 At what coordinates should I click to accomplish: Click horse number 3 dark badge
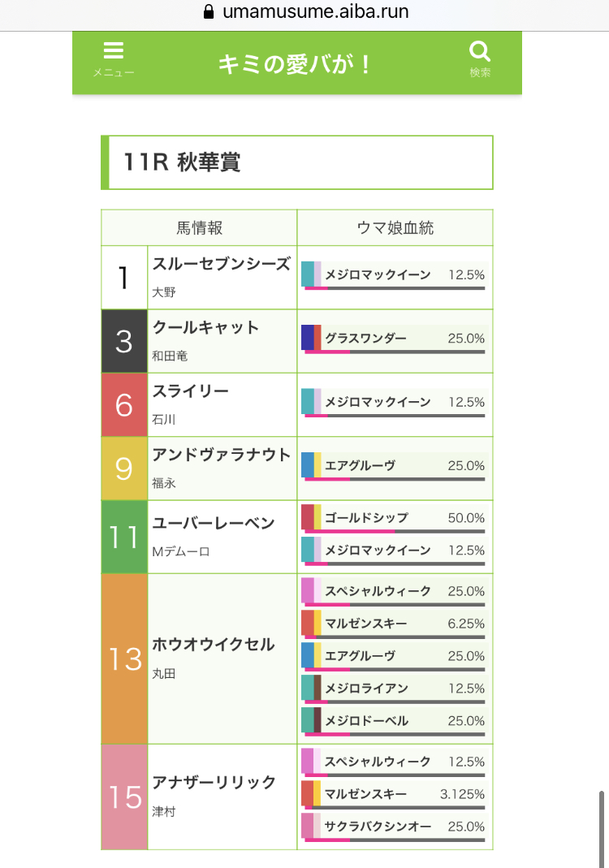pyautogui.click(x=124, y=341)
